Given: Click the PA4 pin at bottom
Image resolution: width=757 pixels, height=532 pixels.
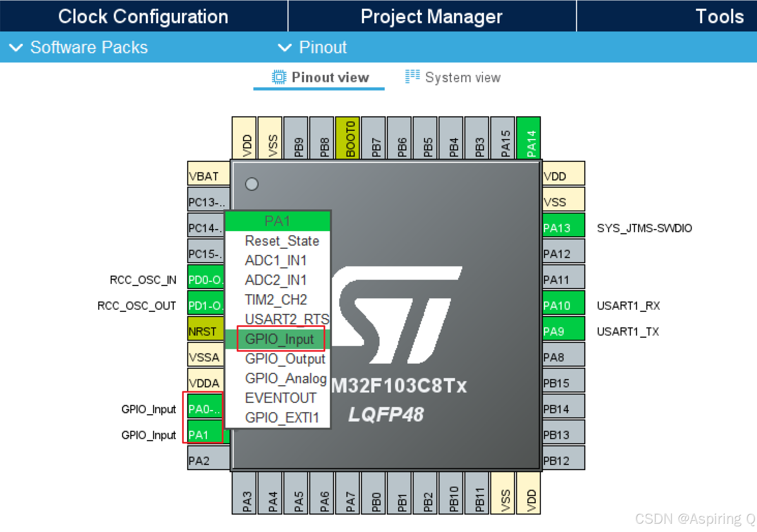Looking at the screenshot, I should [x=270, y=493].
